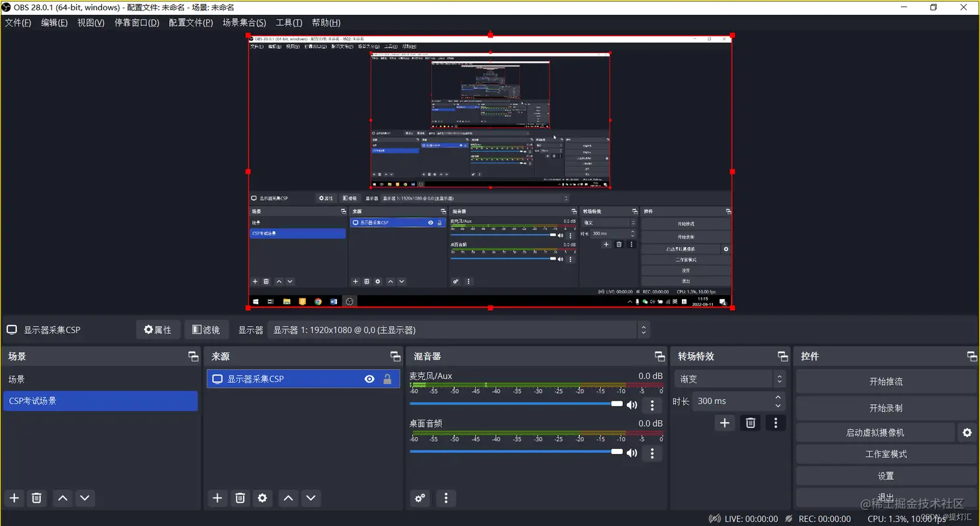Move source down with arrow icon

pos(311,498)
